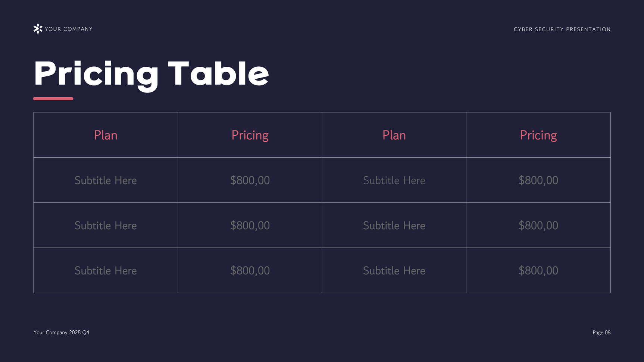
Task: Select first-row Subtitle Here in third column
Action: pyautogui.click(x=394, y=180)
